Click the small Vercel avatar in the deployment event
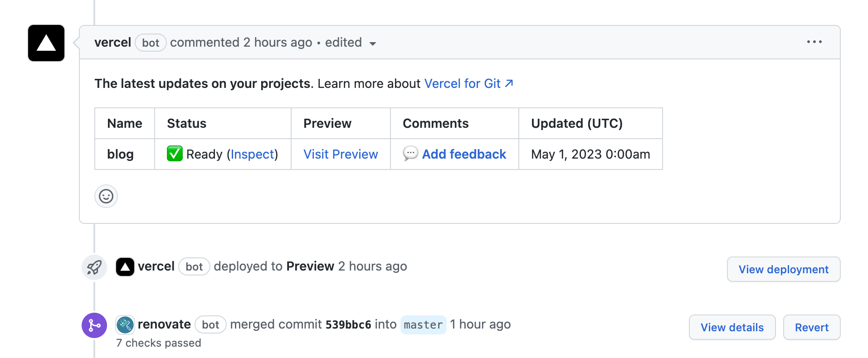This screenshot has width=868, height=358. [125, 267]
